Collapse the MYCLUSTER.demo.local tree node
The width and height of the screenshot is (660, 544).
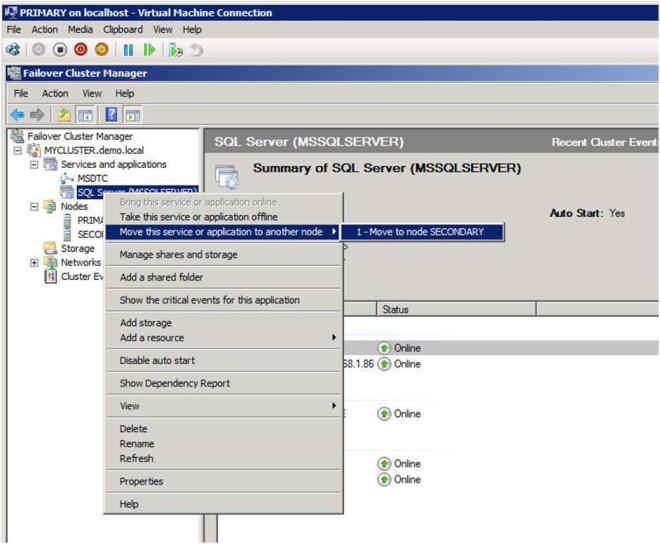click(x=19, y=150)
